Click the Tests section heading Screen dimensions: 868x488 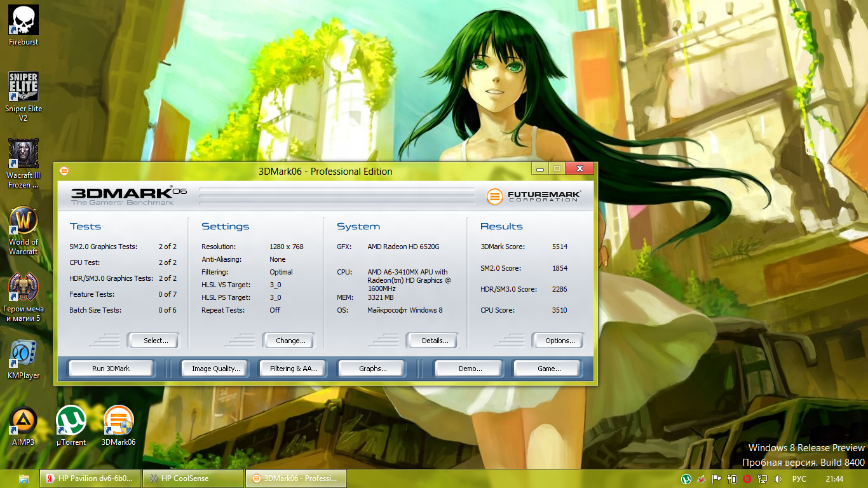point(85,226)
